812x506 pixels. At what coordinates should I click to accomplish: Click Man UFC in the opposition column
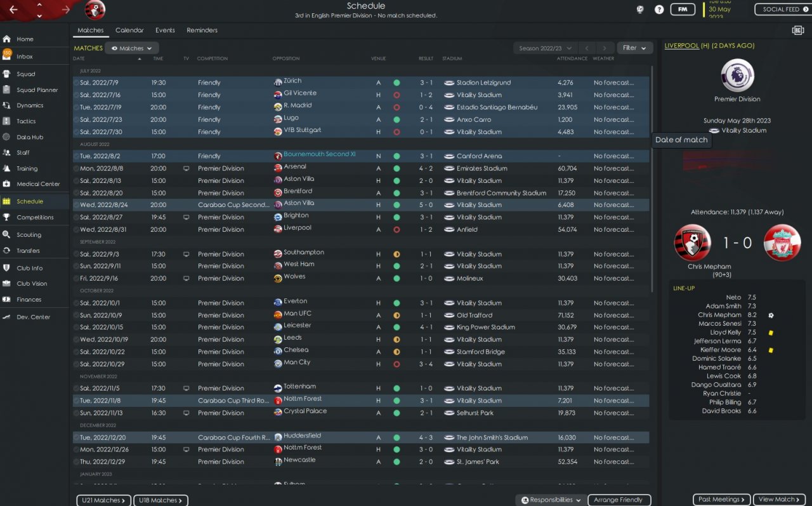[298, 314]
